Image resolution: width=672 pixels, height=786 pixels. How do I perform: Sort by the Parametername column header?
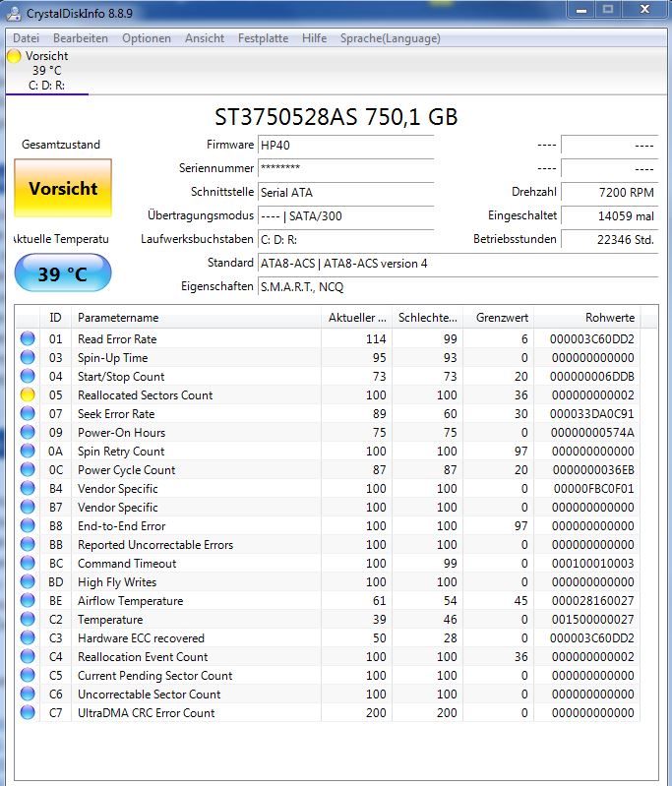[196, 318]
